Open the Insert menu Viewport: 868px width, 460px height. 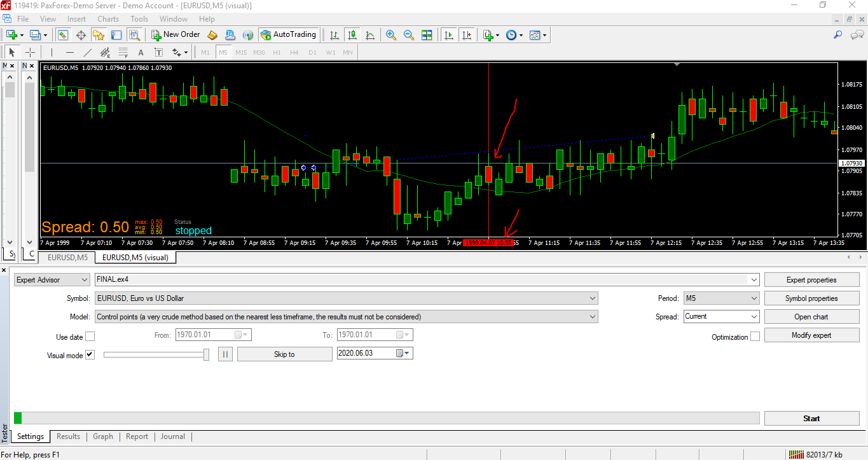[76, 19]
